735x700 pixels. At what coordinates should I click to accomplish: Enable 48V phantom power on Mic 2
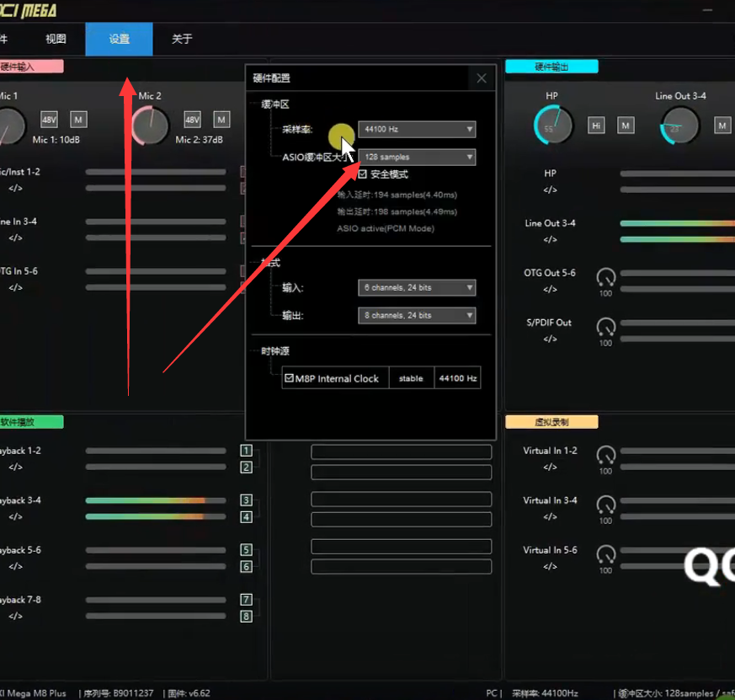point(192,120)
